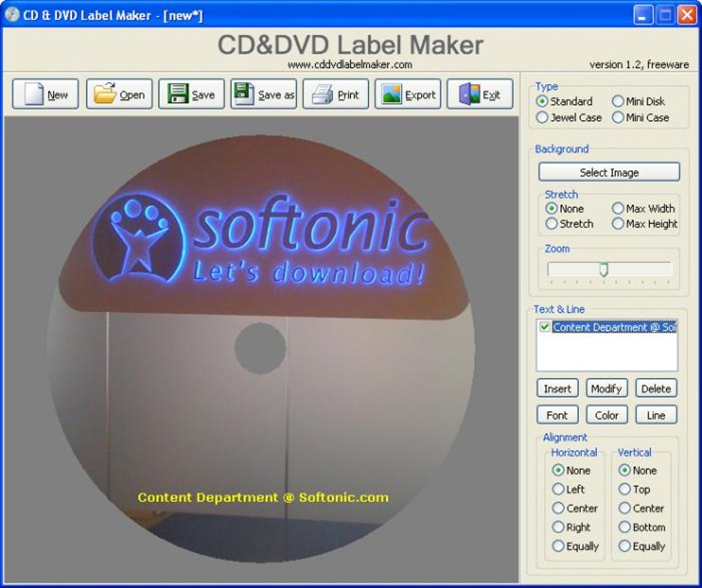The height and width of the screenshot is (588, 702).
Task: Set vertical alignment to Center
Action: point(624,508)
